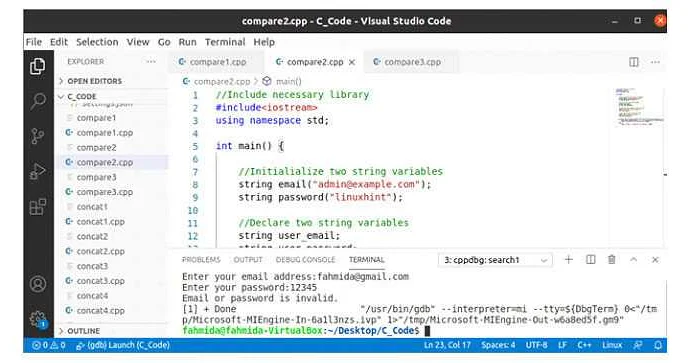Click Spaces: 4 indentation setting
Screen dimensions: 689x363
pyautogui.click(x=498, y=345)
